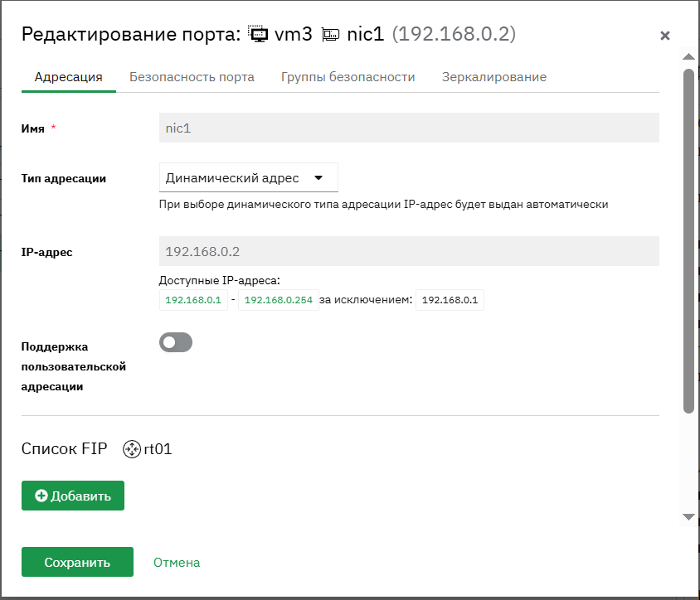The image size is (700, 600).
Task: Click the nic1 network card icon
Action: pyautogui.click(x=330, y=35)
